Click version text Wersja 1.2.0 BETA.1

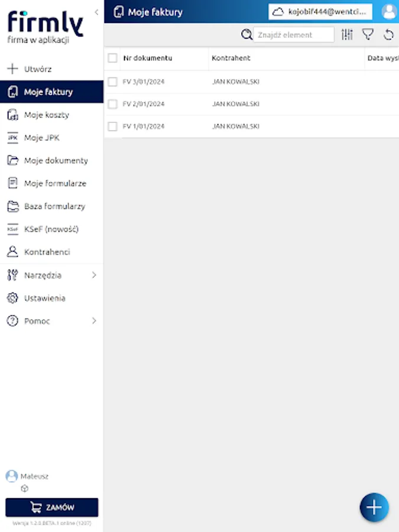(52, 523)
